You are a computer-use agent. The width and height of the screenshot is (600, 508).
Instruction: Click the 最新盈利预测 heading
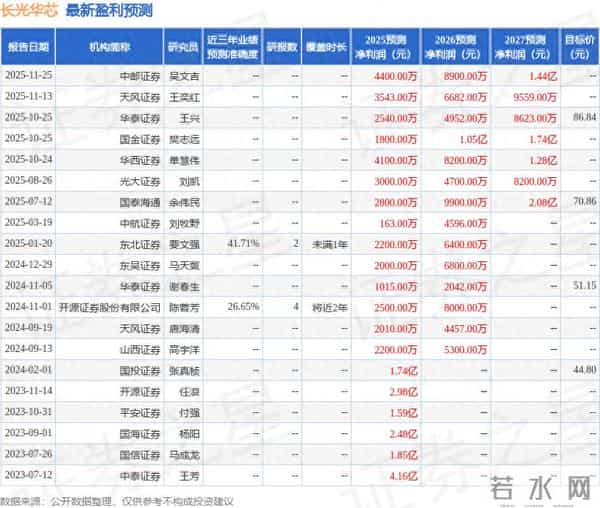[x=109, y=10]
